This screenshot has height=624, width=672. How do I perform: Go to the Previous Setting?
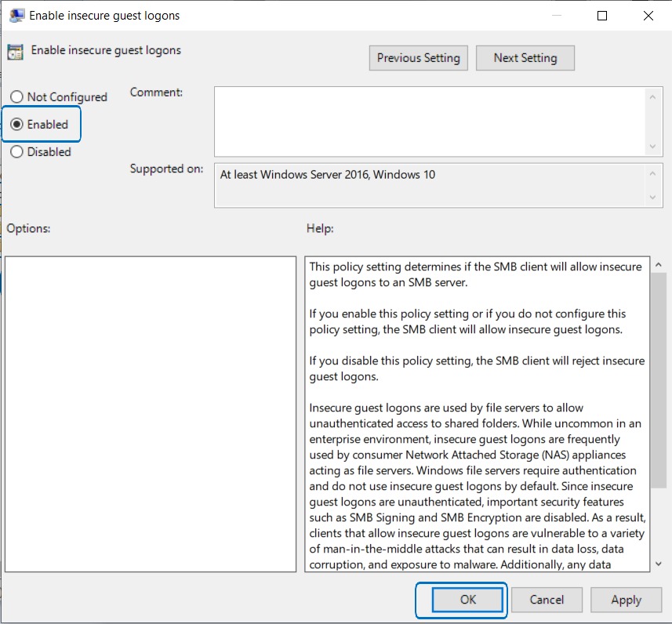tap(418, 58)
